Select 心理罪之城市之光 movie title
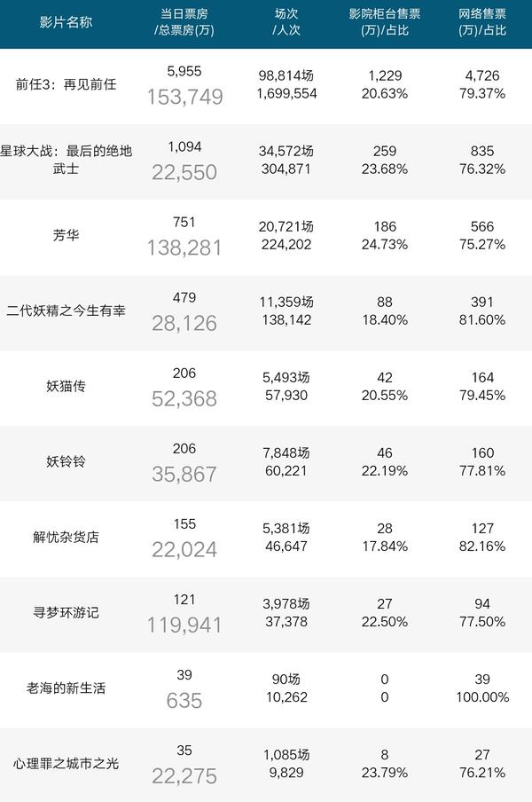Viewport: 532px width, 802px height. click(x=66, y=764)
